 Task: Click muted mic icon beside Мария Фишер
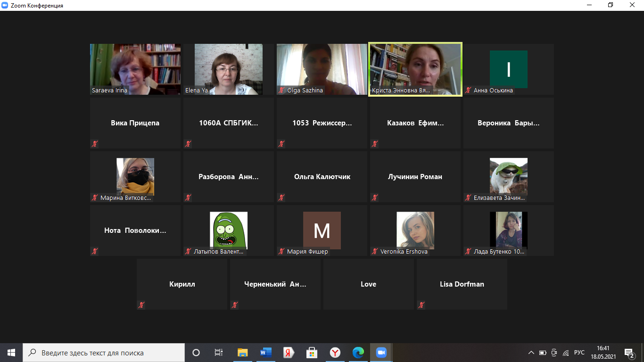(282, 252)
